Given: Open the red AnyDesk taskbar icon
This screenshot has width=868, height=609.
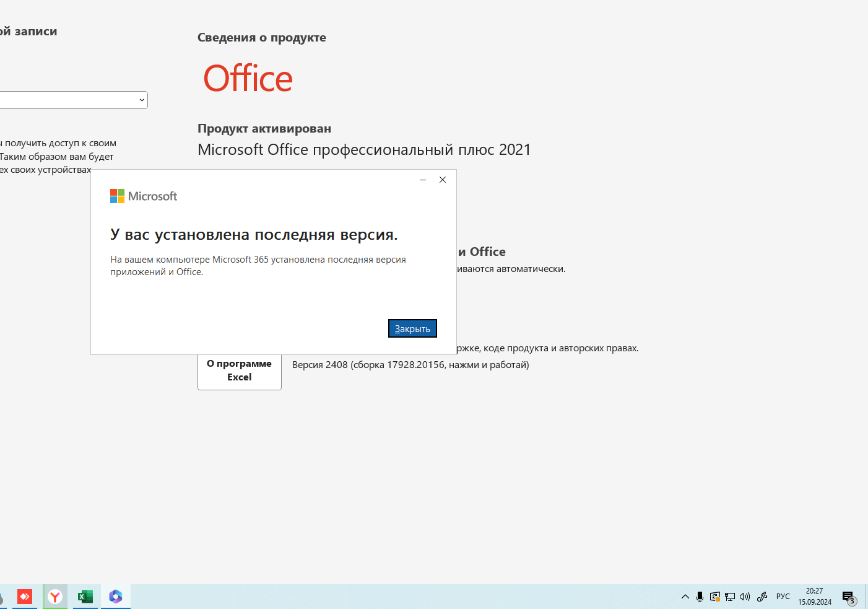Looking at the screenshot, I should click(x=25, y=597).
